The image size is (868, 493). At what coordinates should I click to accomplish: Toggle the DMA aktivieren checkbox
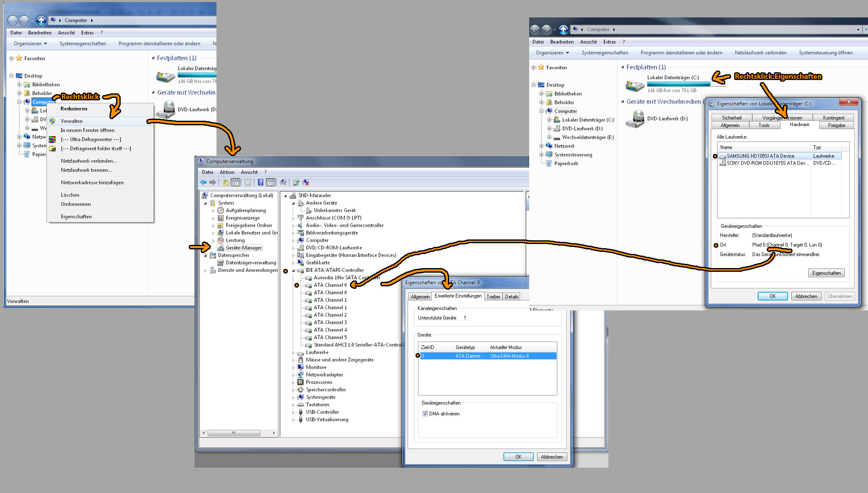point(425,414)
